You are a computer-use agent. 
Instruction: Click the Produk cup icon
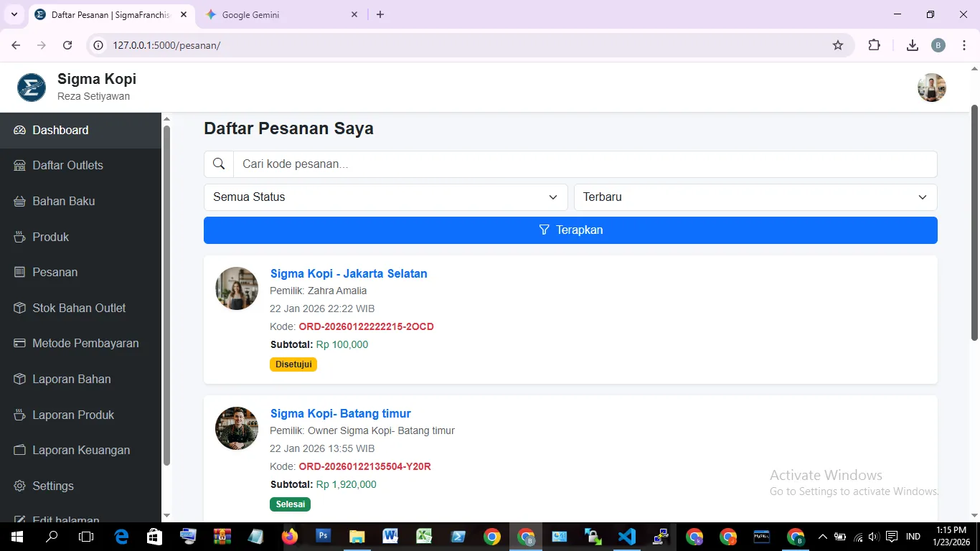tap(19, 237)
